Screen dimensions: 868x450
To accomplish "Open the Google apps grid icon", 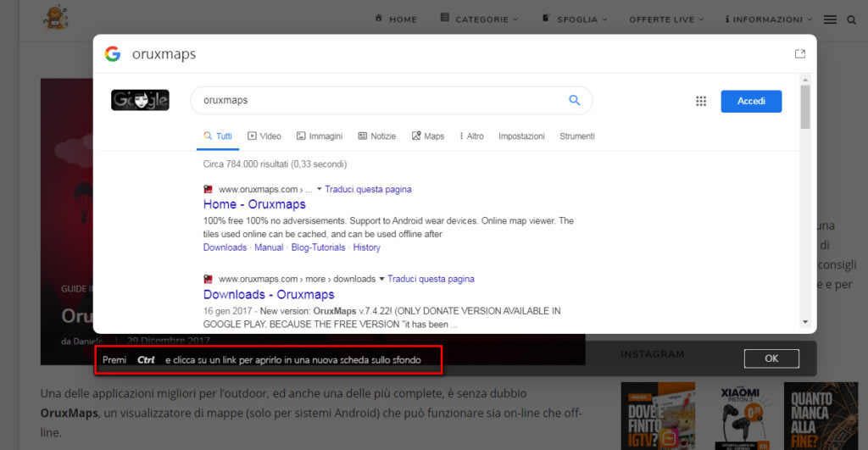I will (701, 102).
